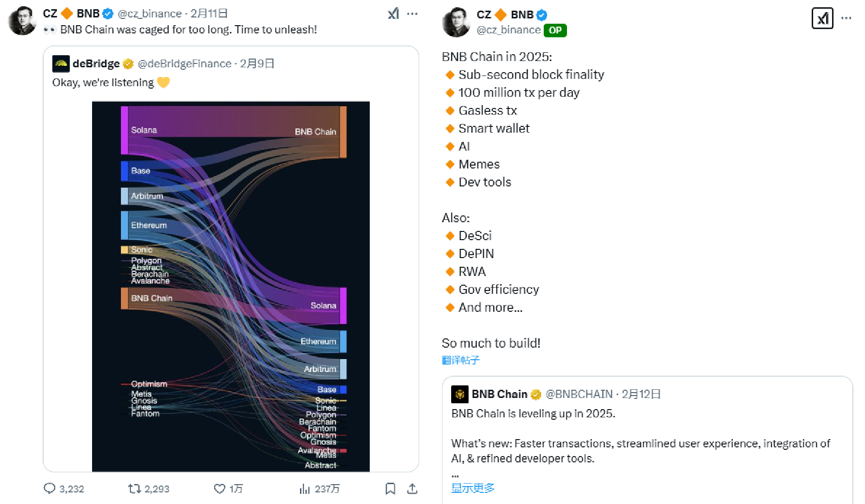Open the @deBridgeFinance handle
The image size is (865, 504).
(x=185, y=63)
